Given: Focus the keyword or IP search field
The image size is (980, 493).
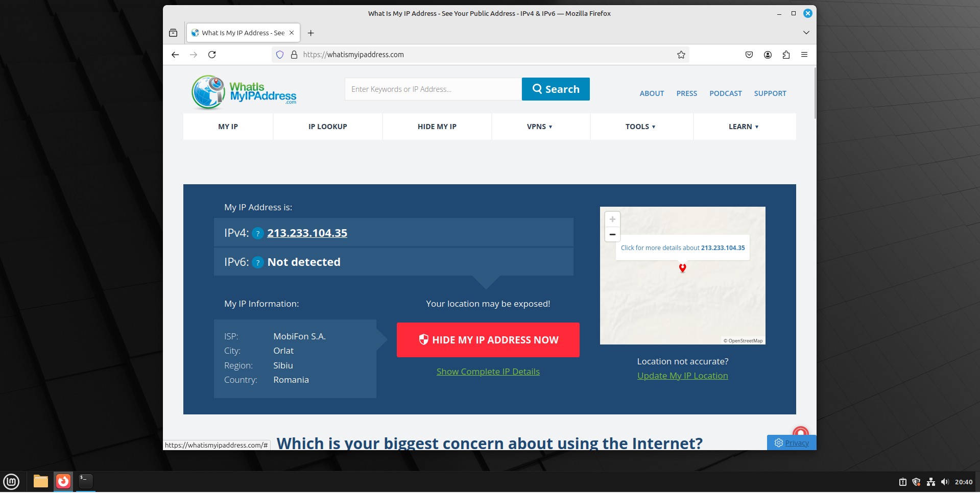Looking at the screenshot, I should point(433,89).
